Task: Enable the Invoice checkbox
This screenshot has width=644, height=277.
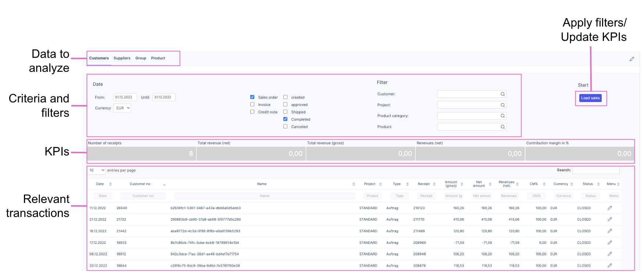Action: [252, 105]
